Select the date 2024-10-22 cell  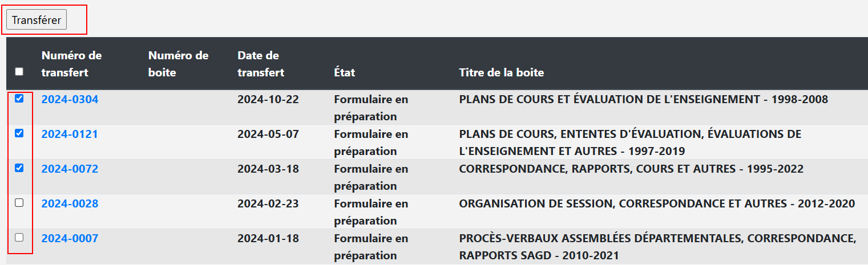point(268,100)
